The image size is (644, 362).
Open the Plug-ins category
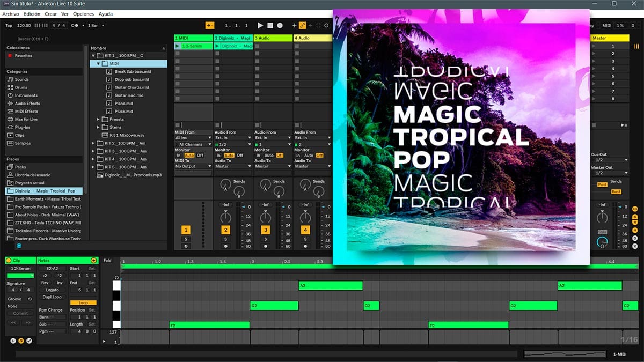23,127
